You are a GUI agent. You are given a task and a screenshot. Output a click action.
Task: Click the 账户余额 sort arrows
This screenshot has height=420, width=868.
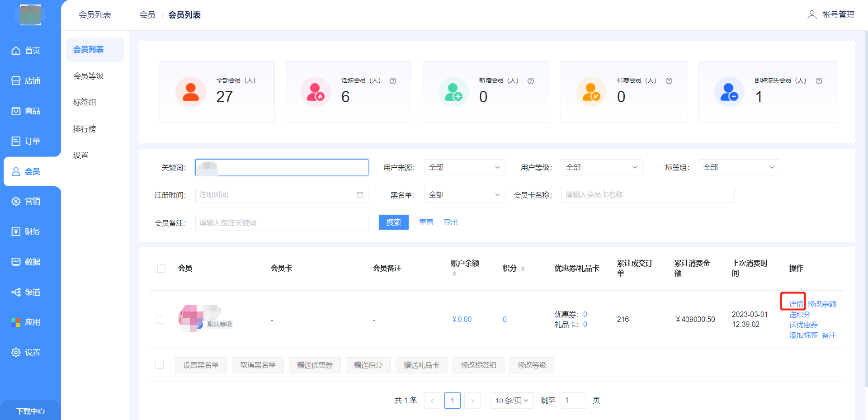pos(454,274)
